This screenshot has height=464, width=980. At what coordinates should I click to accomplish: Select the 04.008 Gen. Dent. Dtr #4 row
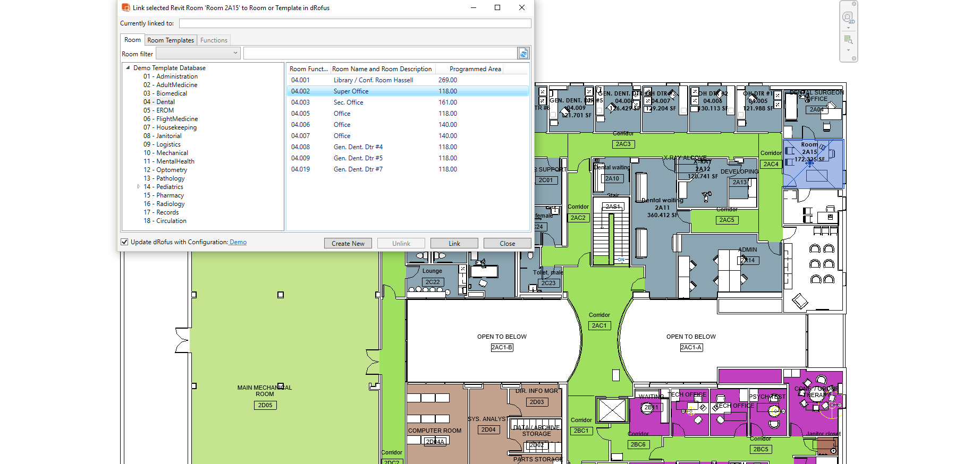point(408,147)
